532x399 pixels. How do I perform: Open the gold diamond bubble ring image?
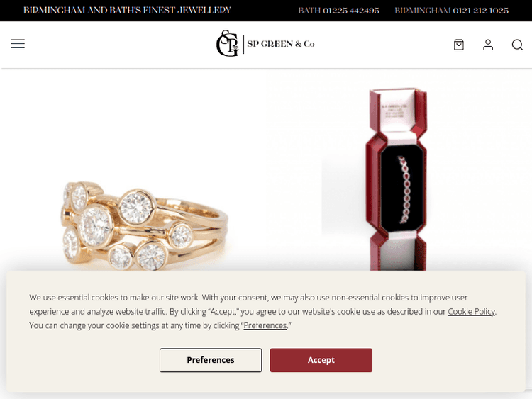[144, 225]
